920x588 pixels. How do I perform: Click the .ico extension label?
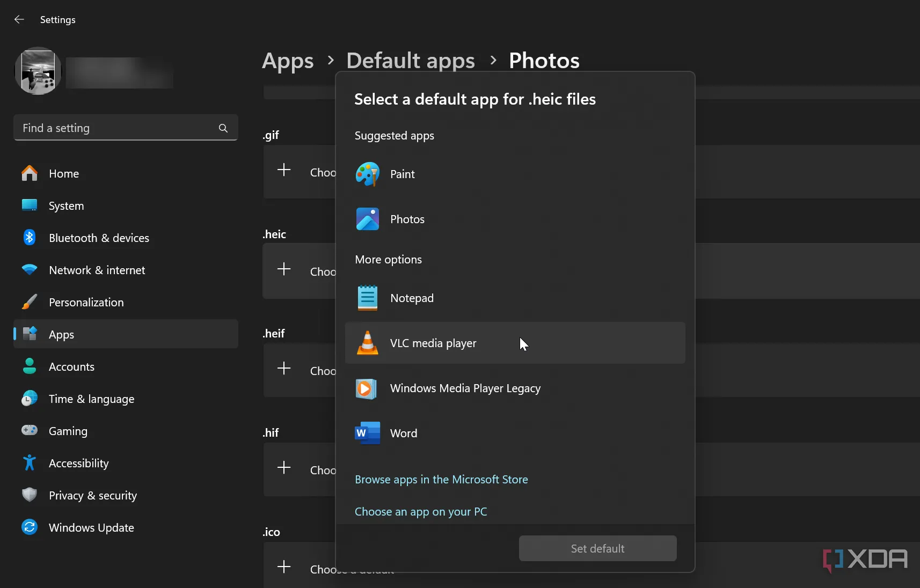[271, 532]
